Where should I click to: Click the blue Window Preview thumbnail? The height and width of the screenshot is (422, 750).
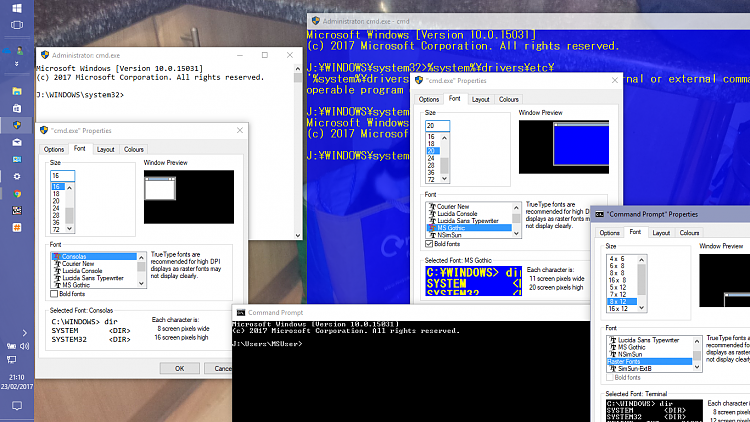pyautogui.click(x=564, y=147)
